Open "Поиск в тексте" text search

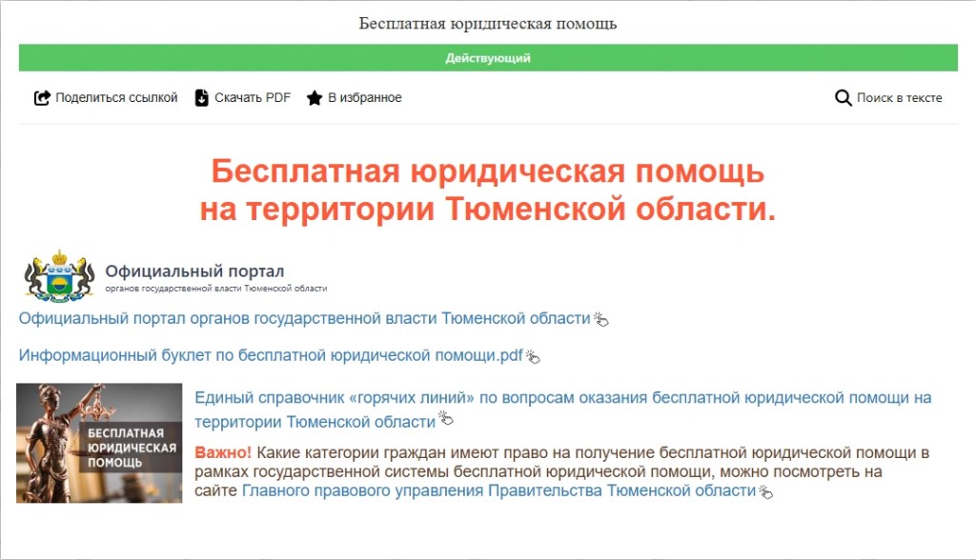click(x=899, y=98)
